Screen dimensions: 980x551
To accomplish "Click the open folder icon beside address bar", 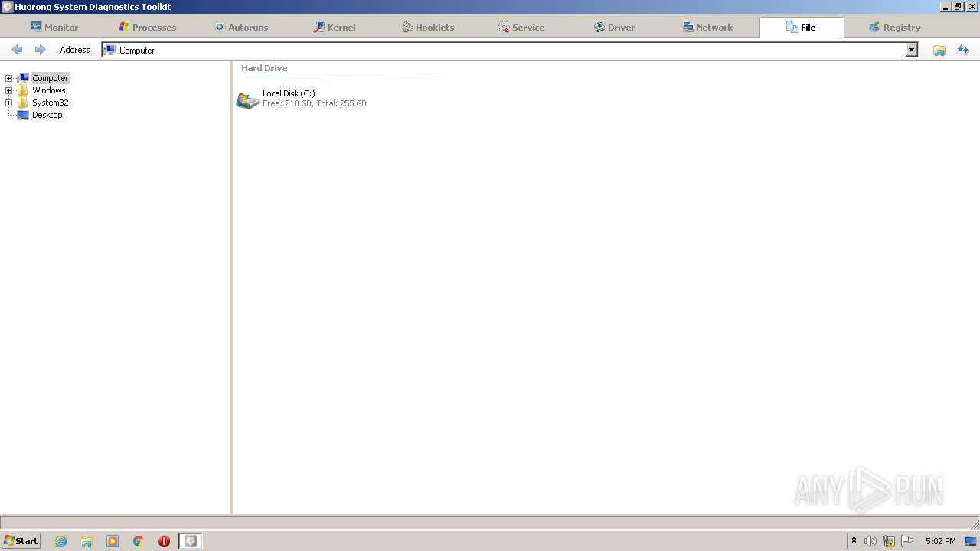I will click(939, 50).
